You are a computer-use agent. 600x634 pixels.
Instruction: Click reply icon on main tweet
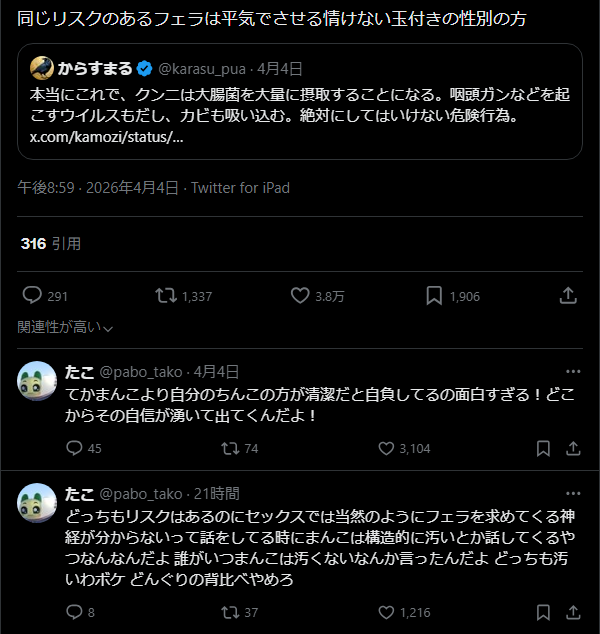pos(32,296)
